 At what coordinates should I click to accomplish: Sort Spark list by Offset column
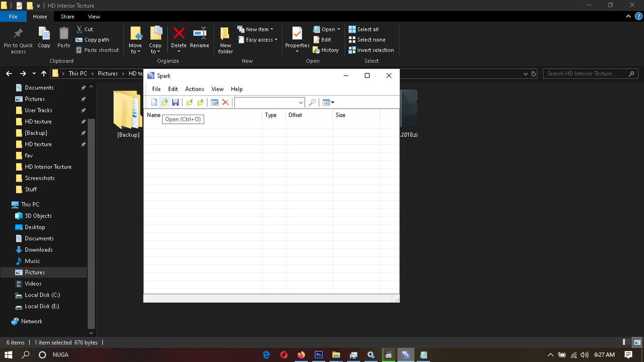309,115
